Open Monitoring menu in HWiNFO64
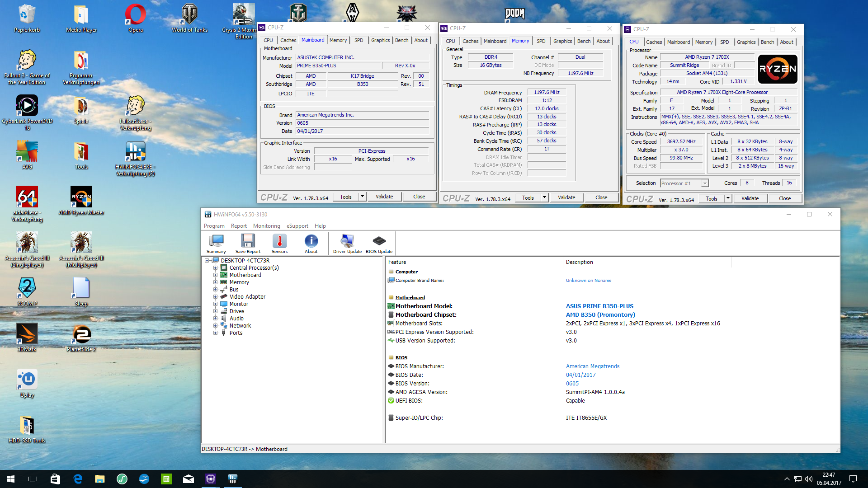 266,226
